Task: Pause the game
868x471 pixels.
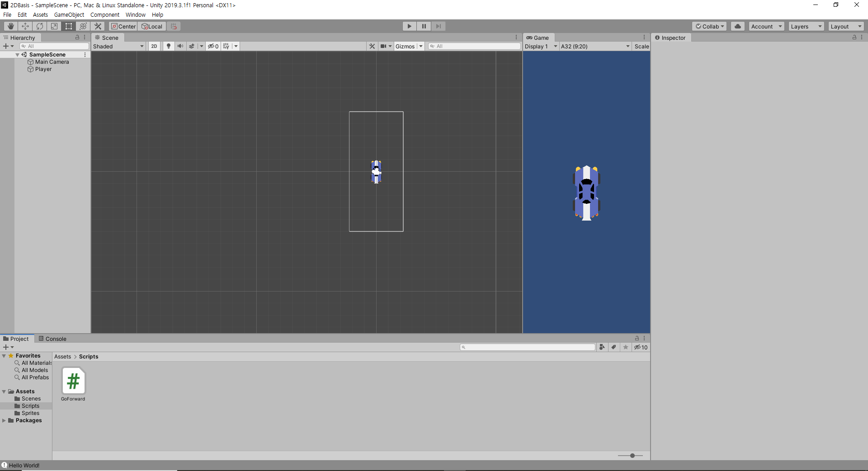Action: [424, 26]
